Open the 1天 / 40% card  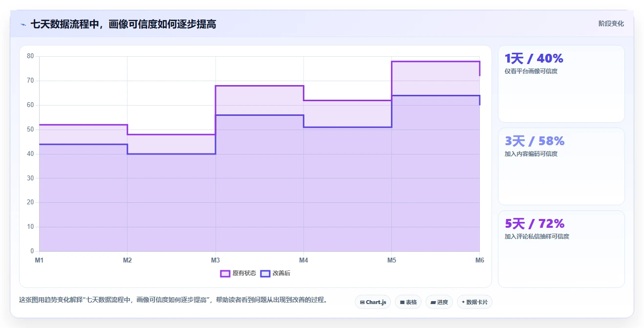click(x=561, y=84)
